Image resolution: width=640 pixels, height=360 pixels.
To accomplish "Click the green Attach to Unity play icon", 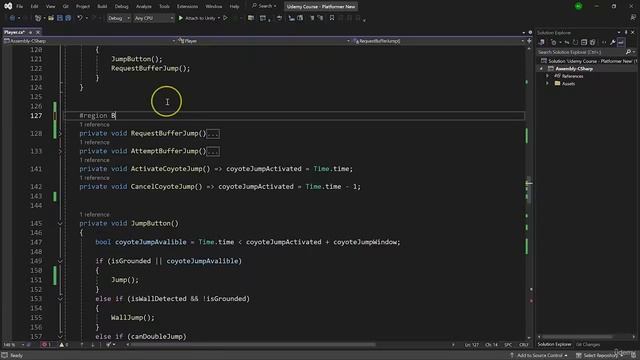I will (x=181, y=18).
